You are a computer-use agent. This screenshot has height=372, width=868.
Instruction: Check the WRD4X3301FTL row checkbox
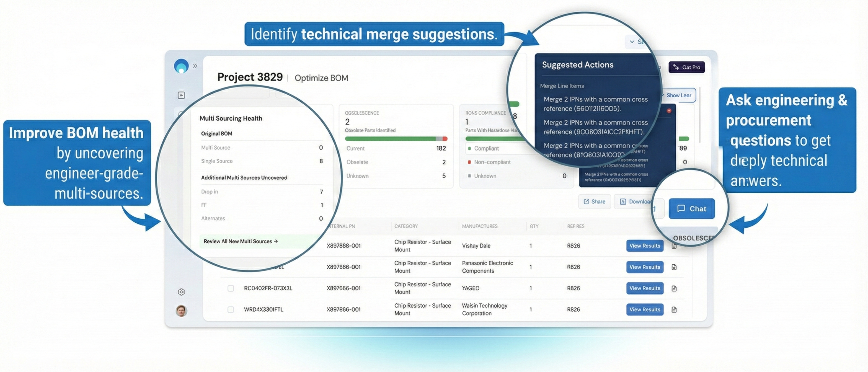231,310
